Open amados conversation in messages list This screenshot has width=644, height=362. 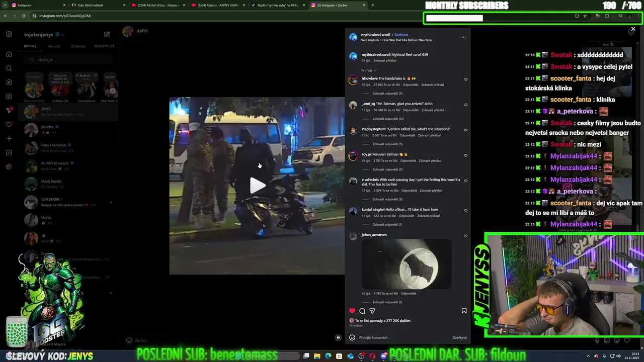tap(68, 130)
